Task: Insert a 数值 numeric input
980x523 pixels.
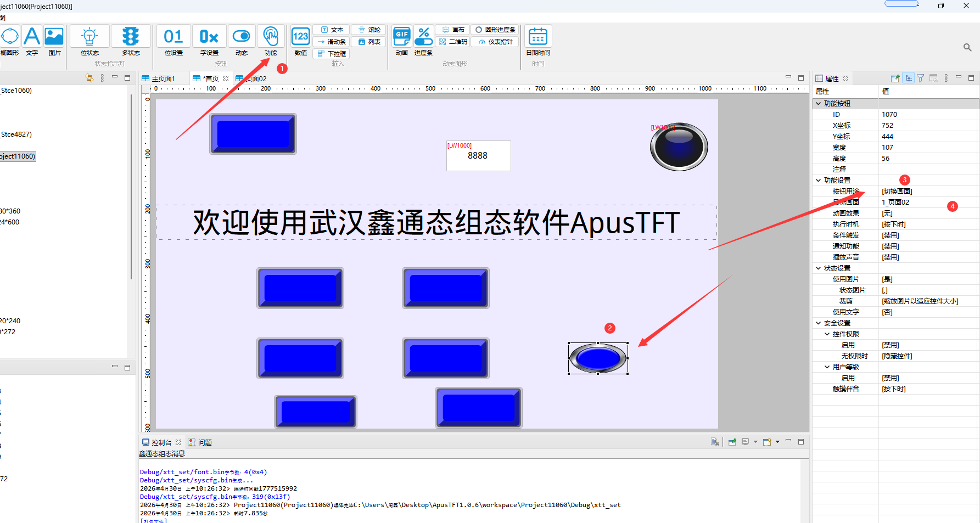Action: [x=301, y=41]
